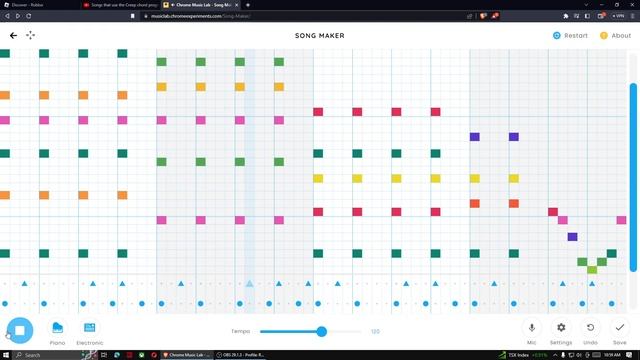Toggle the first triangle percussion hit in row
The image size is (640, 360).
24,283
